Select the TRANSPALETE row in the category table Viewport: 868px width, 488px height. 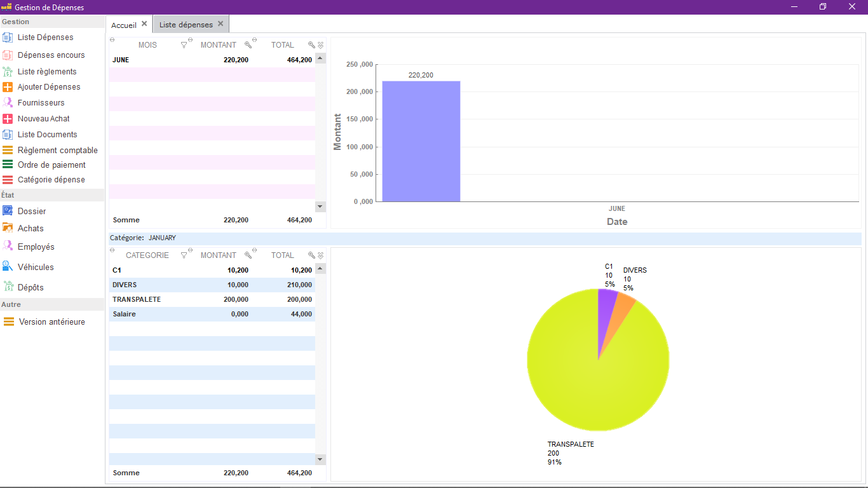coord(212,299)
